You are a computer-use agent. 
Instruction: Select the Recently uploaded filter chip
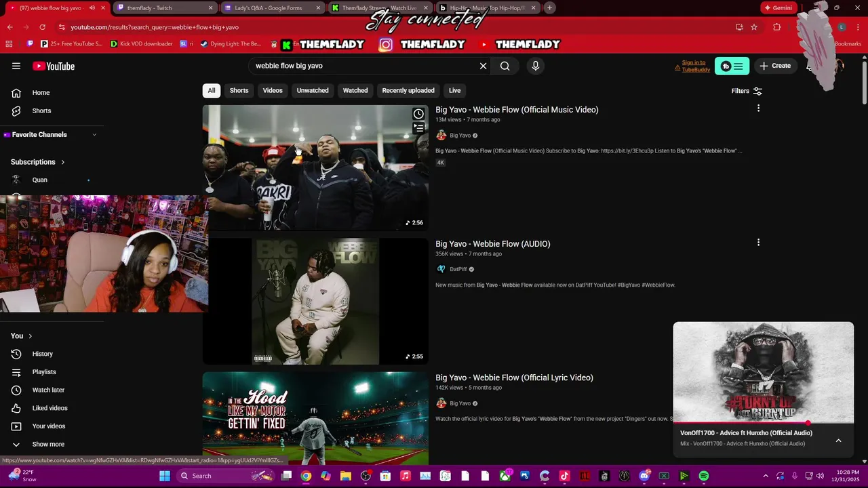(408, 90)
